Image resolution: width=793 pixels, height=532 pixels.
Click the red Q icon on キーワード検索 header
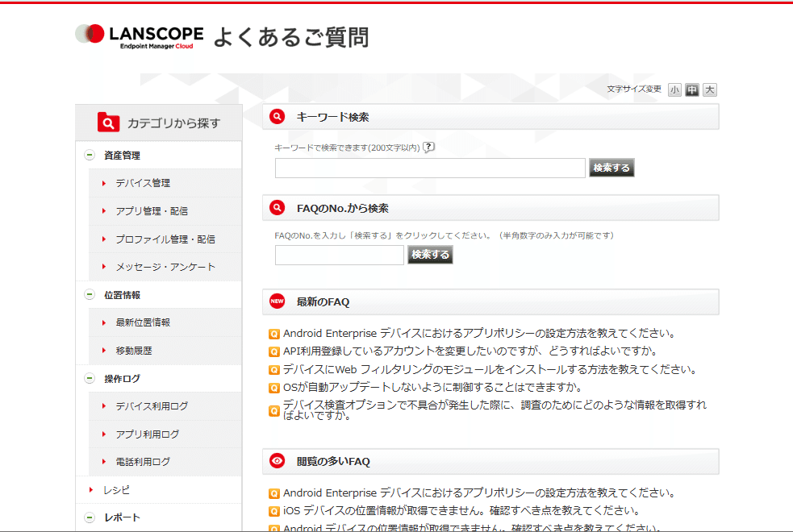click(x=278, y=116)
